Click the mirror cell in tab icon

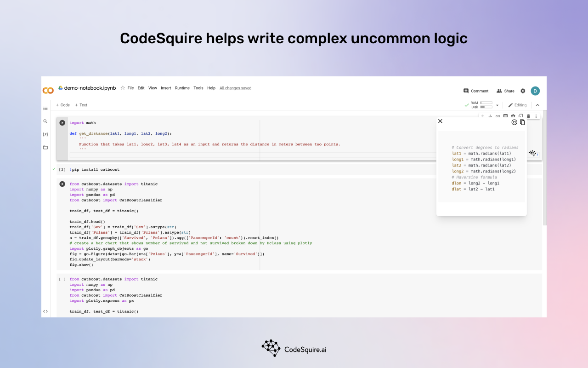tap(520, 116)
